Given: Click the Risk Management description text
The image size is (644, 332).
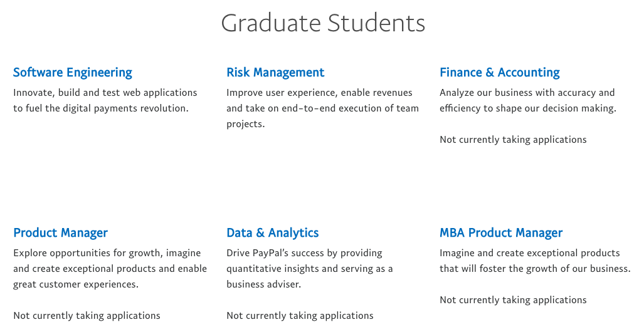Looking at the screenshot, I should coord(319,108).
